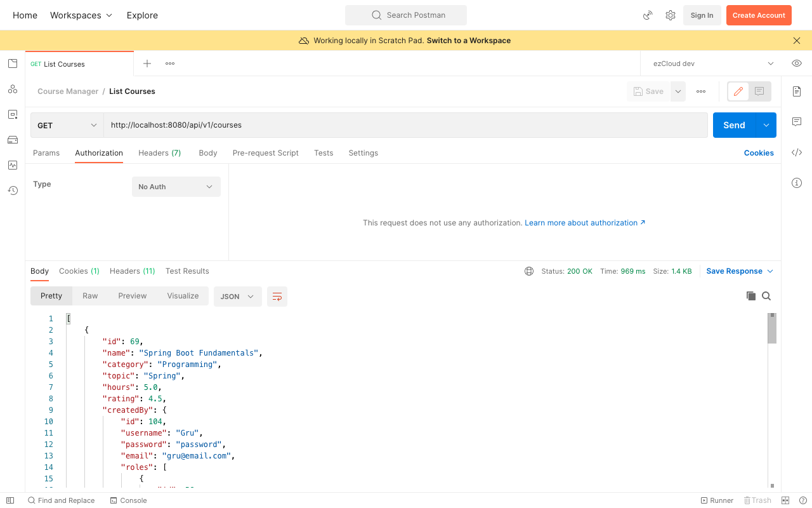The width and height of the screenshot is (812, 508).
Task: Search the response body magnifier icon
Action: 766,296
